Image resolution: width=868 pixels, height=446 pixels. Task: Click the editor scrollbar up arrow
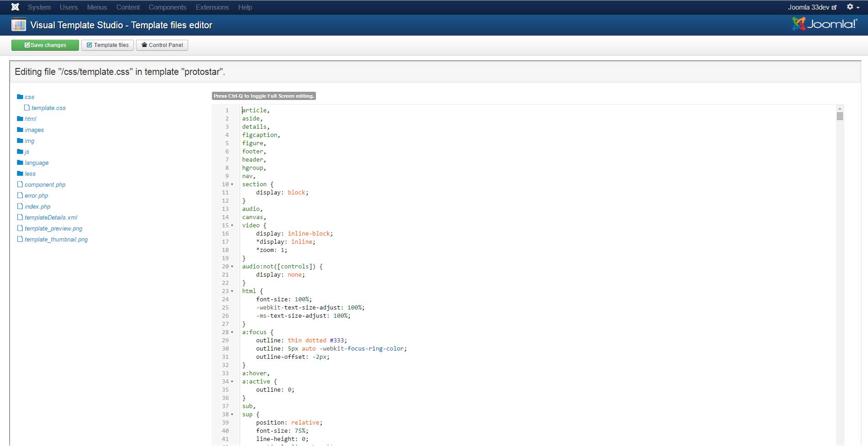(x=840, y=109)
